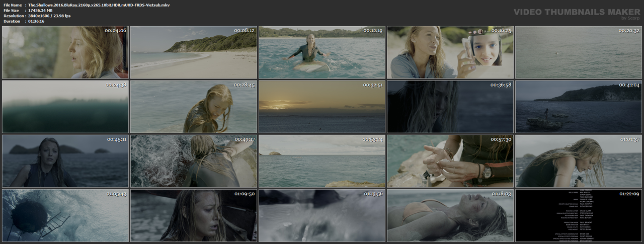Select the sunset thumbnail at 00:32:51
The height and width of the screenshot is (244, 644).
[322, 107]
